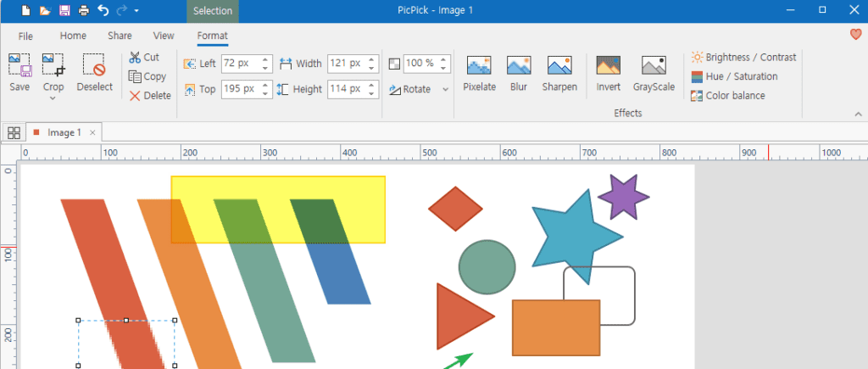
Task: Open Color balance adjustment
Action: point(728,96)
